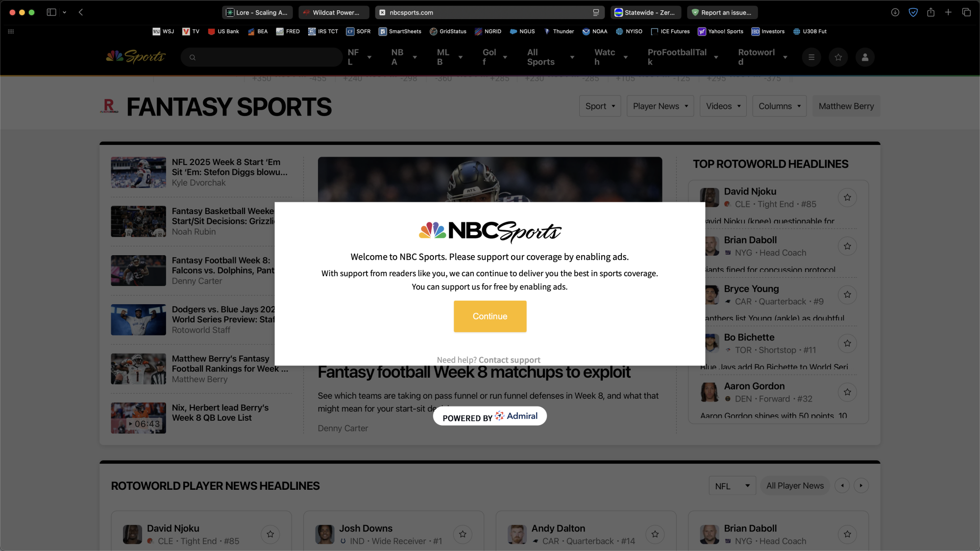Show the tab overview icon
Screen dimensions: 980x551
966,12
